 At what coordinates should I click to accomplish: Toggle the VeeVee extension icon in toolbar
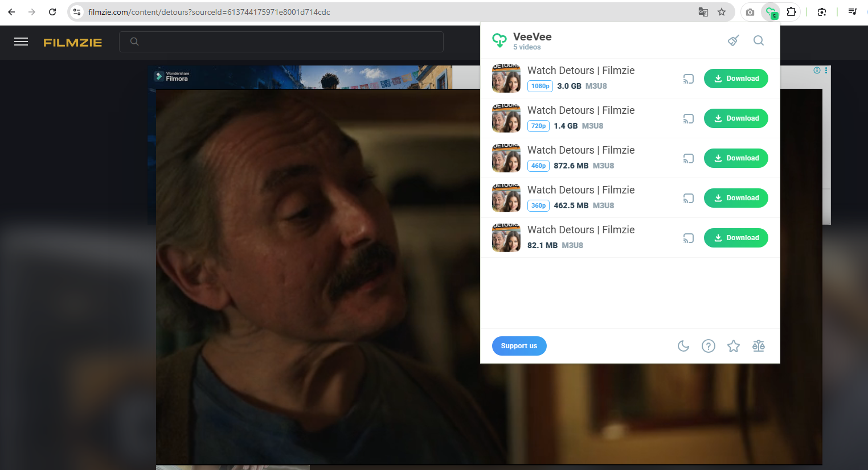tap(771, 12)
